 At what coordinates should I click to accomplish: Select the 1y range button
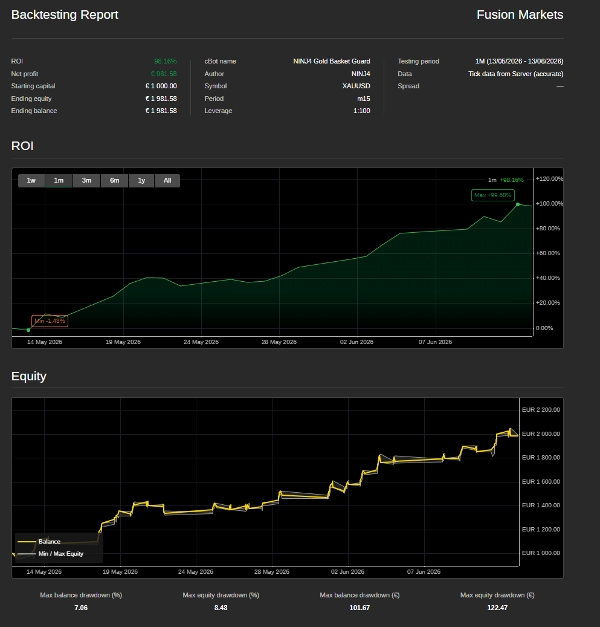[x=142, y=181]
